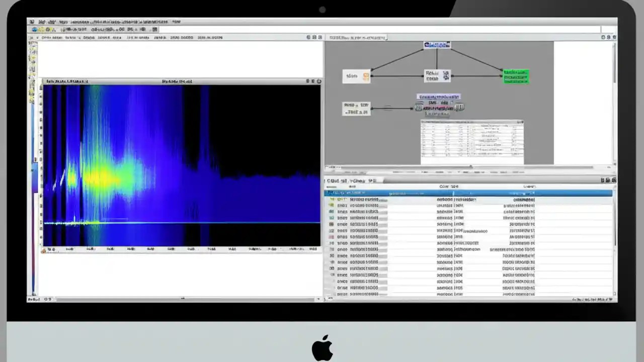Click the green output node in the graph
Viewport: 644px width, 362px height.
pos(516,76)
